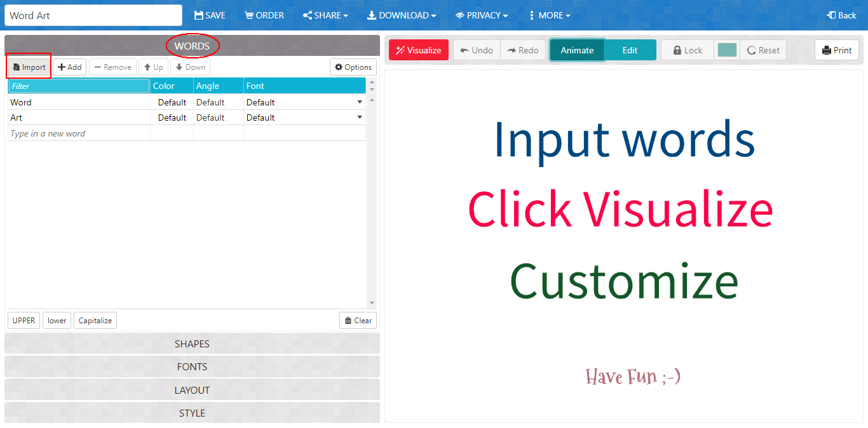Open the DOWNLOAD dropdown menu
The width and height of the screenshot is (868, 428).
pyautogui.click(x=402, y=15)
